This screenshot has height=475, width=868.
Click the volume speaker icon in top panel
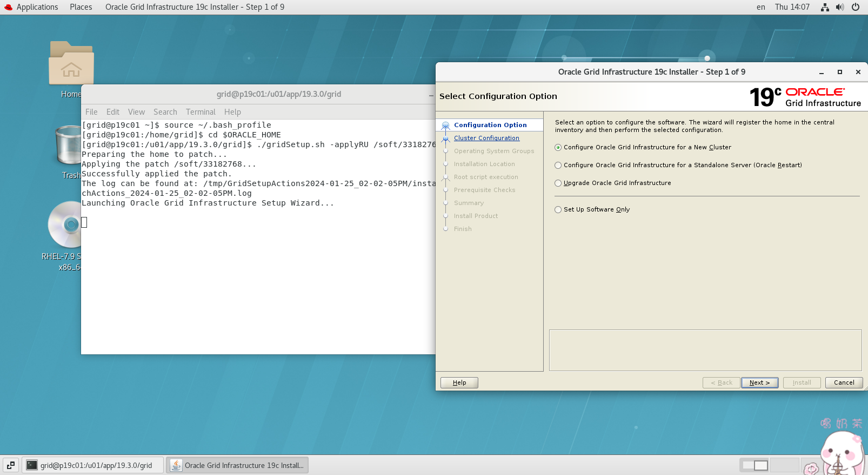(840, 7)
